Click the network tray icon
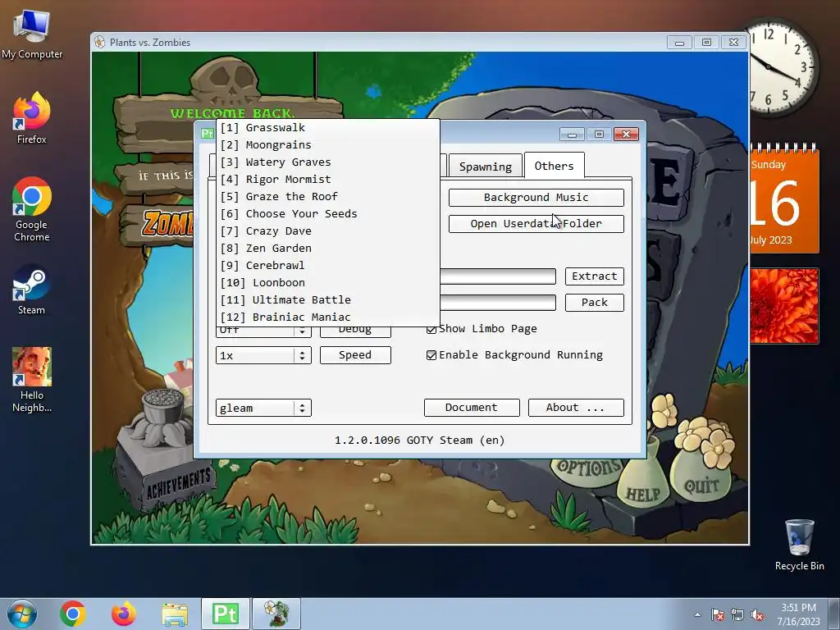 (x=737, y=614)
